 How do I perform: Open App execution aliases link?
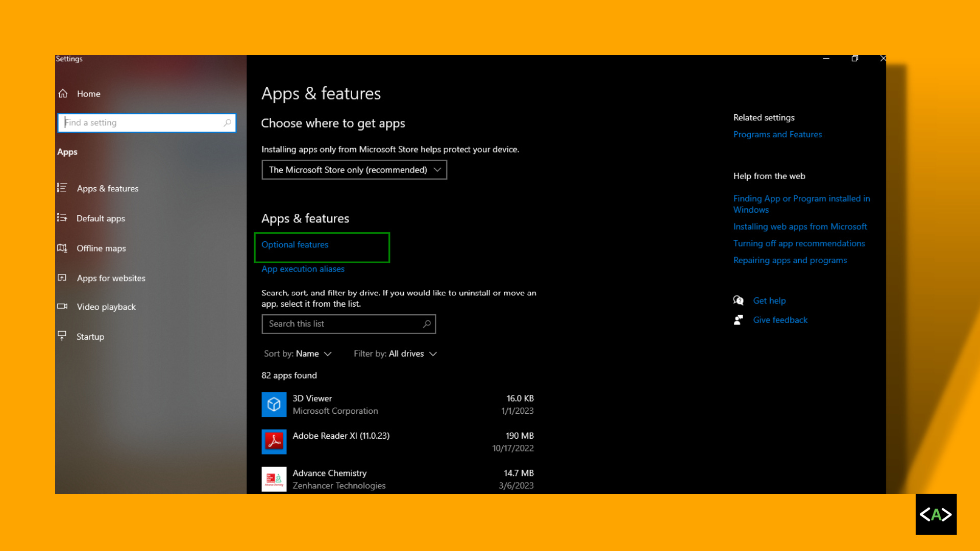303,269
